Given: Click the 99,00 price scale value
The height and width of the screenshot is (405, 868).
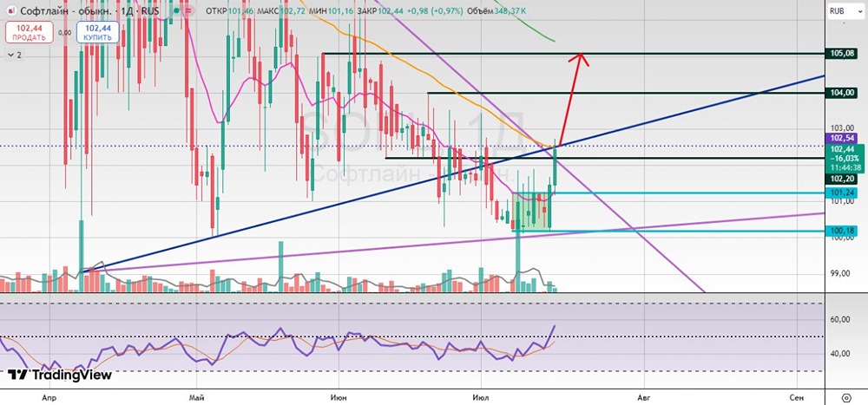Looking at the screenshot, I should point(840,274).
